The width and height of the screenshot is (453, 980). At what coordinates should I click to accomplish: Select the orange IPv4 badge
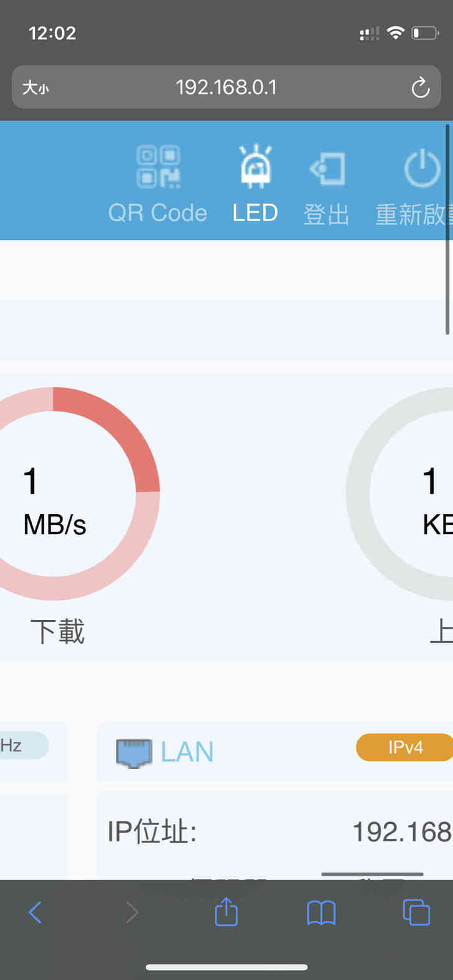(x=404, y=747)
